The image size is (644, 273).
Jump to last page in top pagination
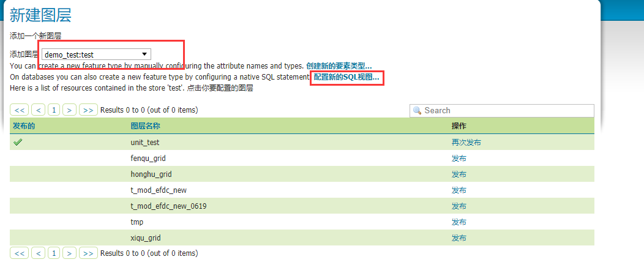[88, 110]
